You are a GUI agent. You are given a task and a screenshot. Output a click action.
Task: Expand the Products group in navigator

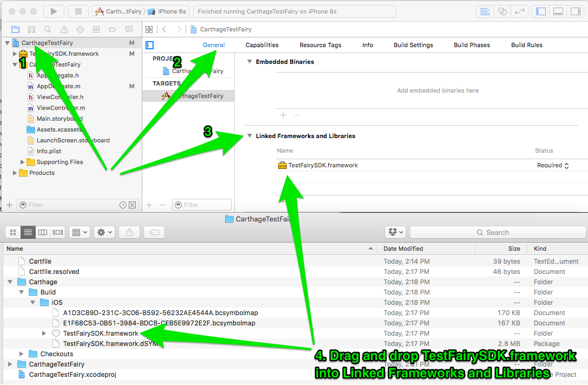coord(15,173)
